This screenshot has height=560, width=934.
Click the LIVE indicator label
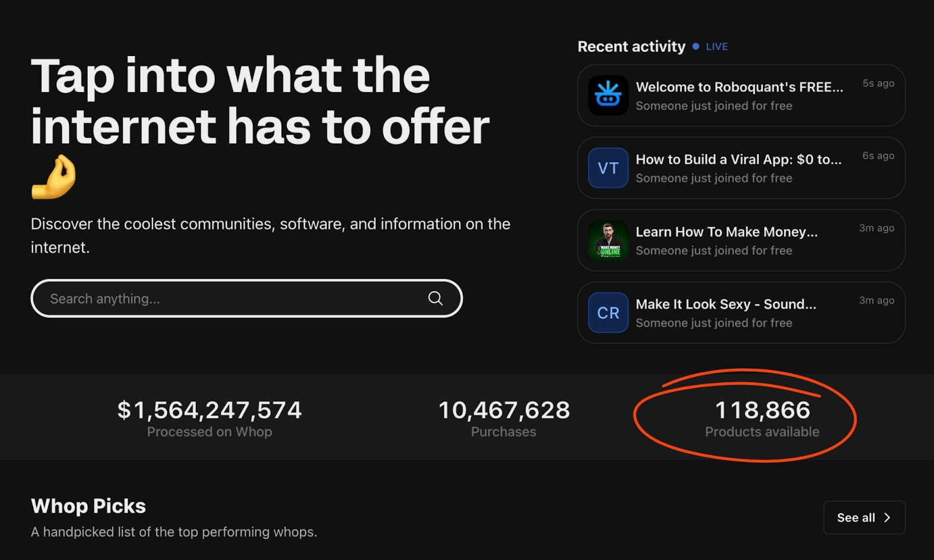717,47
